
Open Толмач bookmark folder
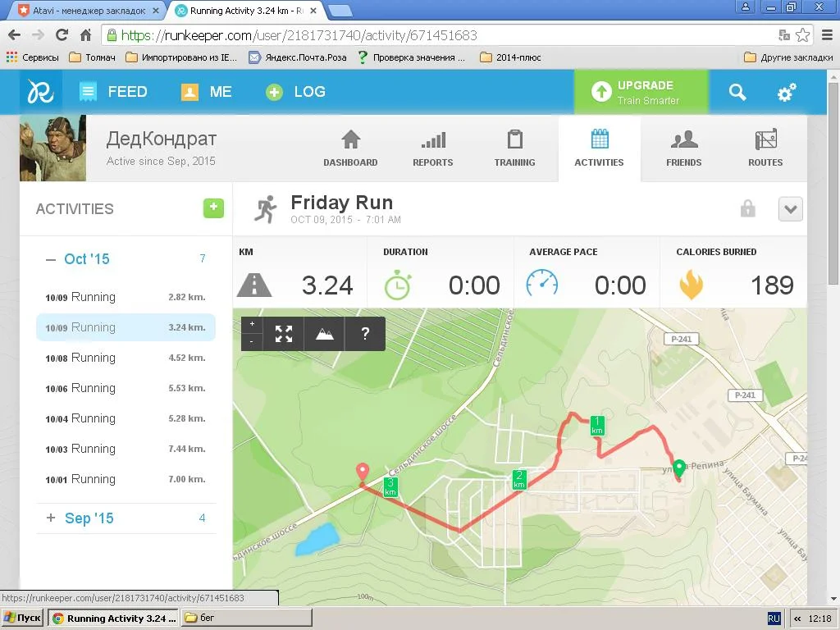[93, 57]
